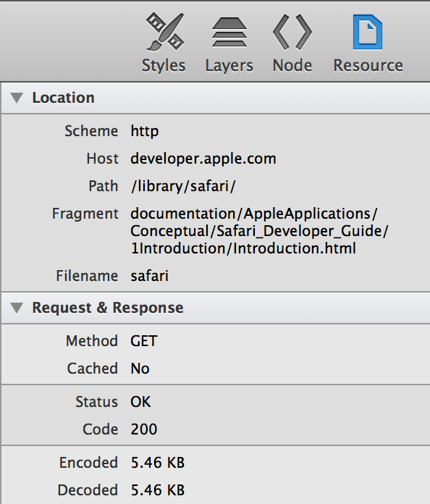Click the /library/safari/ path value
Viewport: 430px width, 504px height.
click(x=183, y=186)
